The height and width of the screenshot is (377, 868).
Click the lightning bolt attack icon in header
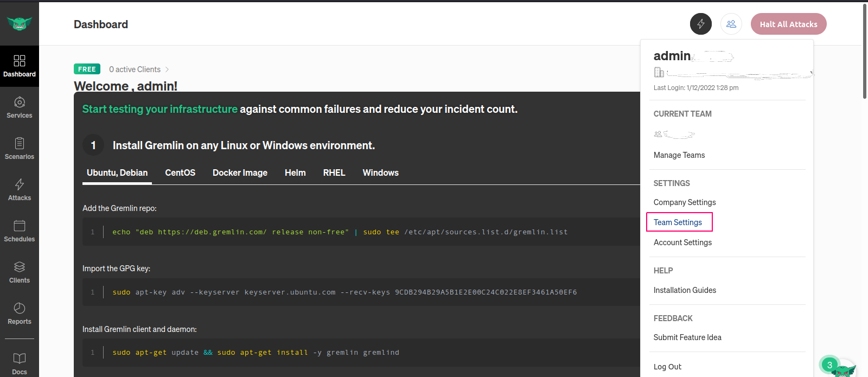pyautogui.click(x=701, y=24)
